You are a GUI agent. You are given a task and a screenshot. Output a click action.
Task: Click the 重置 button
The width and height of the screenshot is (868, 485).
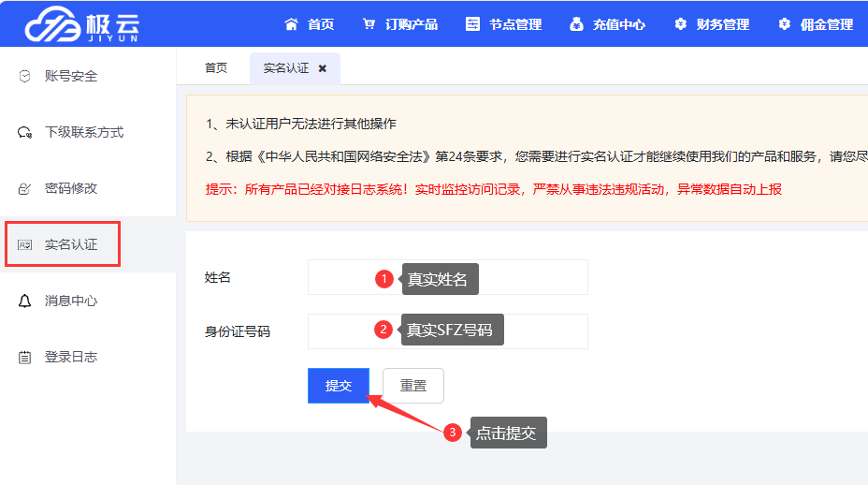[x=413, y=386]
